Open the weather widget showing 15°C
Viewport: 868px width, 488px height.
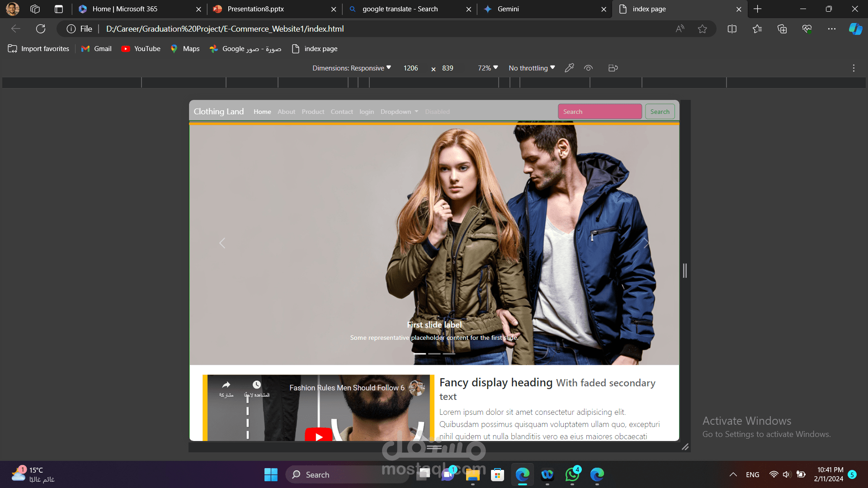[33, 475]
